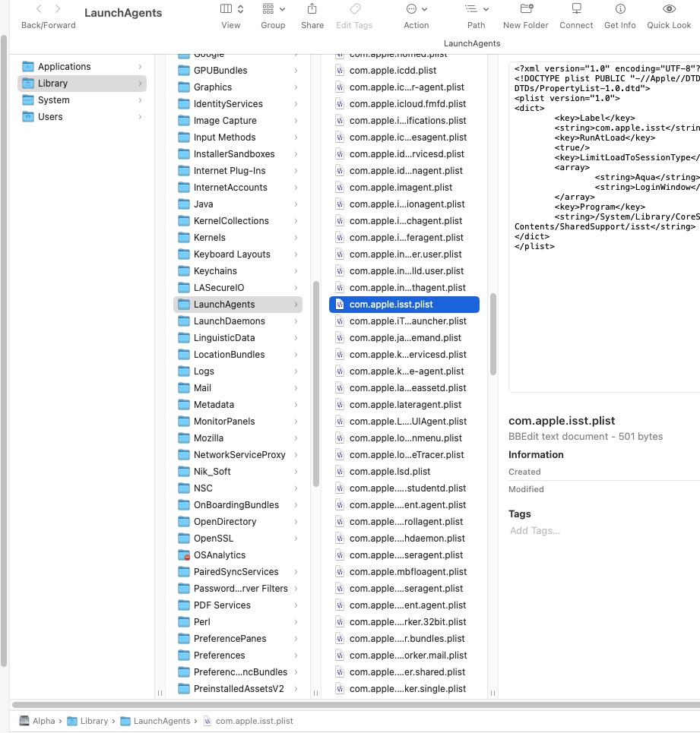Click the GPUBundles folder icon

click(x=184, y=71)
